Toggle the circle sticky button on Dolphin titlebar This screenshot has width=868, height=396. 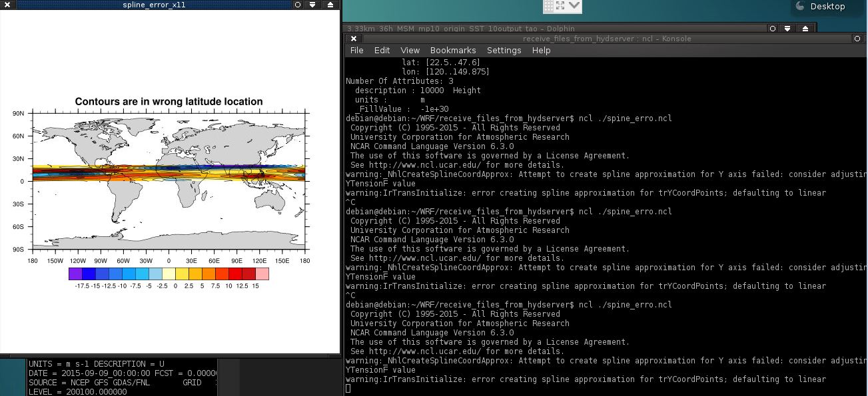(773, 29)
